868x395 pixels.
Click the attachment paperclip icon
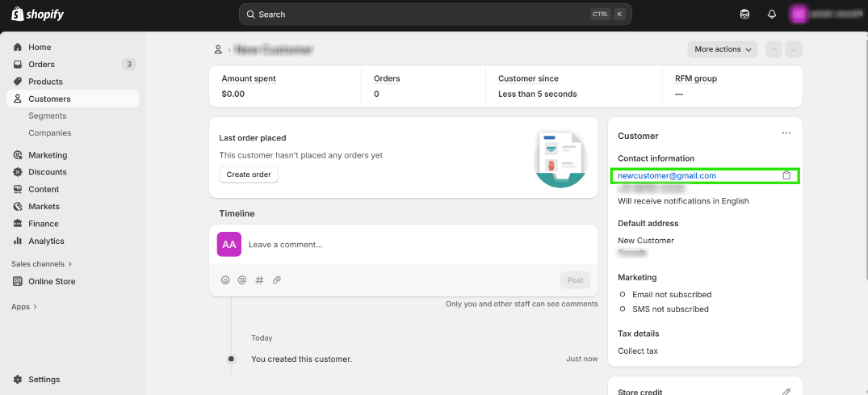(x=276, y=280)
